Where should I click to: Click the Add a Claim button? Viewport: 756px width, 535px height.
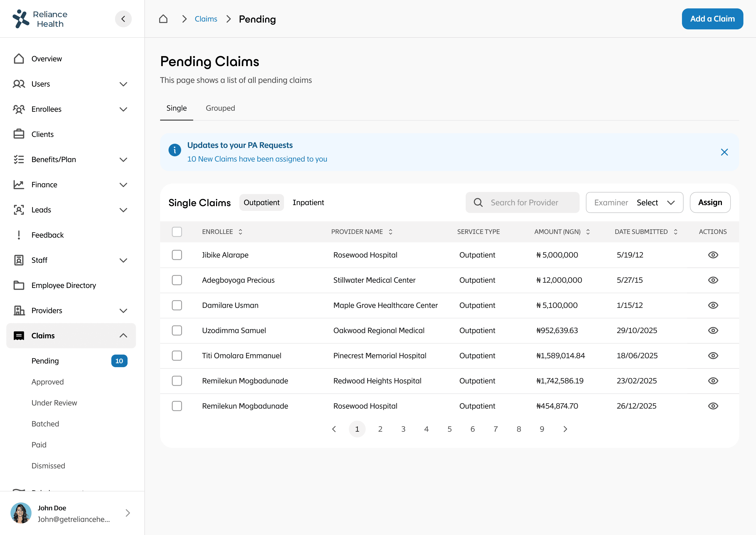[x=712, y=19]
